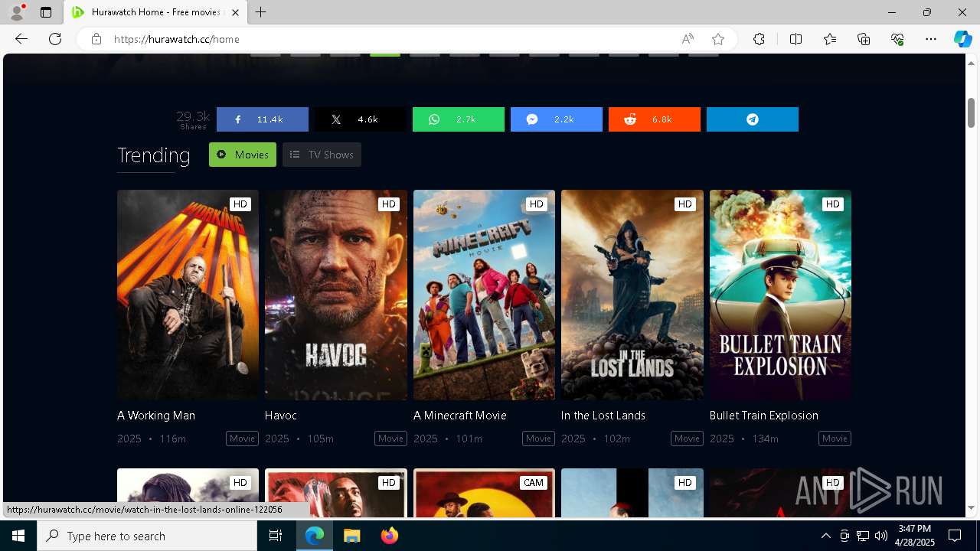This screenshot has height=551, width=980.
Task: Share on WhatsApp button showing 2.7k
Action: 459,119
